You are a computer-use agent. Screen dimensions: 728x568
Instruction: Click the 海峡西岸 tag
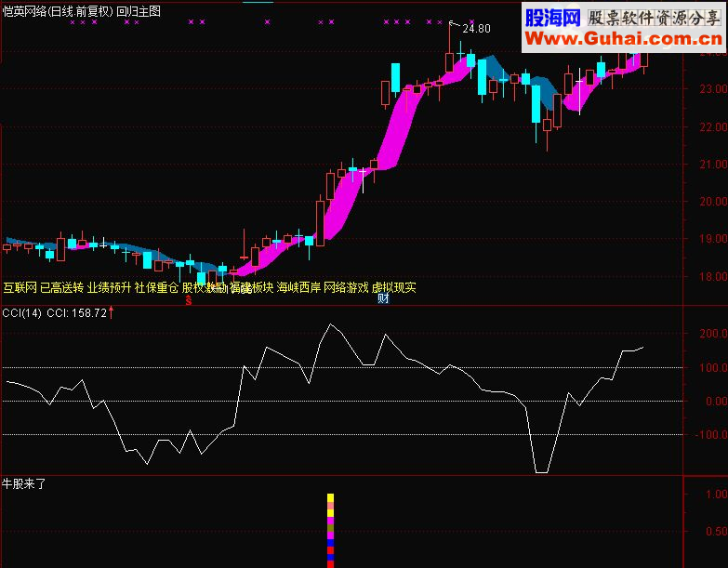[x=298, y=287]
